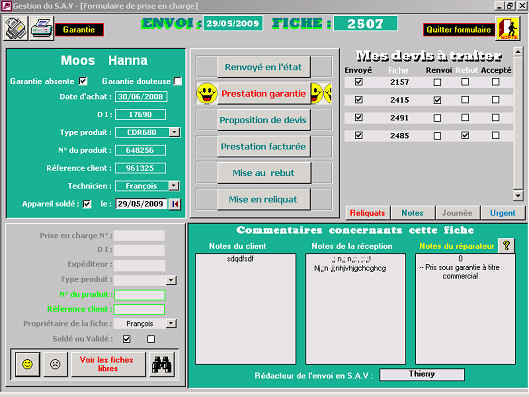The height and width of the screenshot is (397, 529).
Task: Click the devis list scrollbar down arrow
Action: click(x=518, y=195)
